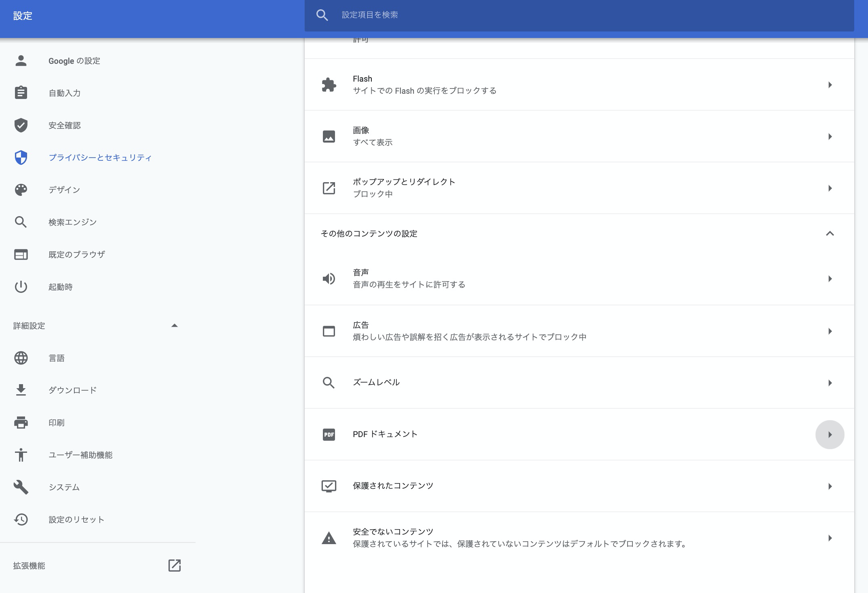
Task: Focus the 設定項目を検索 search field
Action: (x=579, y=15)
